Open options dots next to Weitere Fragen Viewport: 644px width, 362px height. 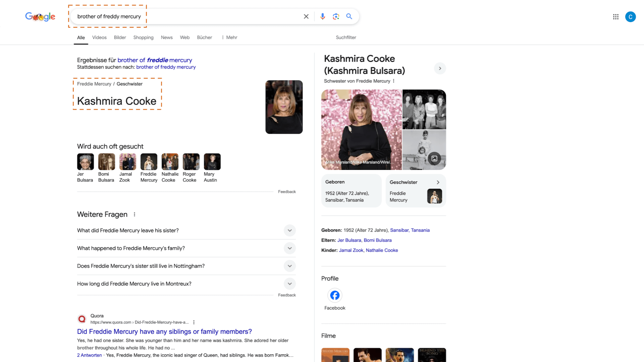point(135,215)
